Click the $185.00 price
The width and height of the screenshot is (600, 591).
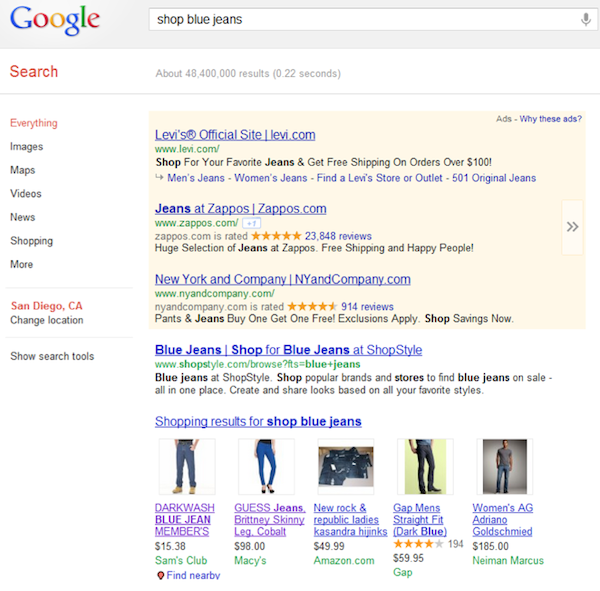[x=491, y=546]
